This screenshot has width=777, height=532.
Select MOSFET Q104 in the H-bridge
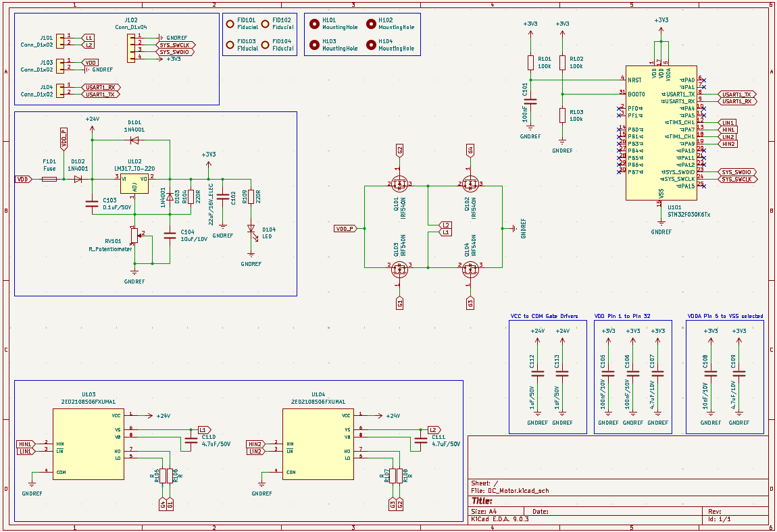[470, 269]
